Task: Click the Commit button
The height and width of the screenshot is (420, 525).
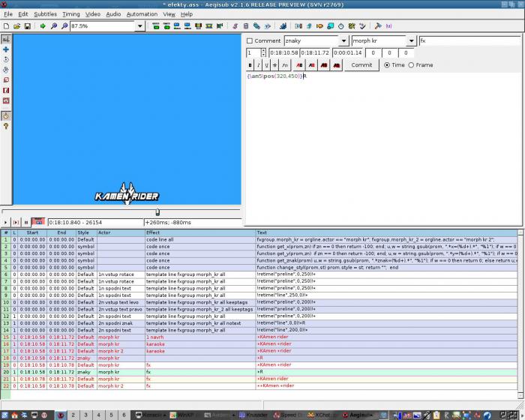Action: point(361,65)
